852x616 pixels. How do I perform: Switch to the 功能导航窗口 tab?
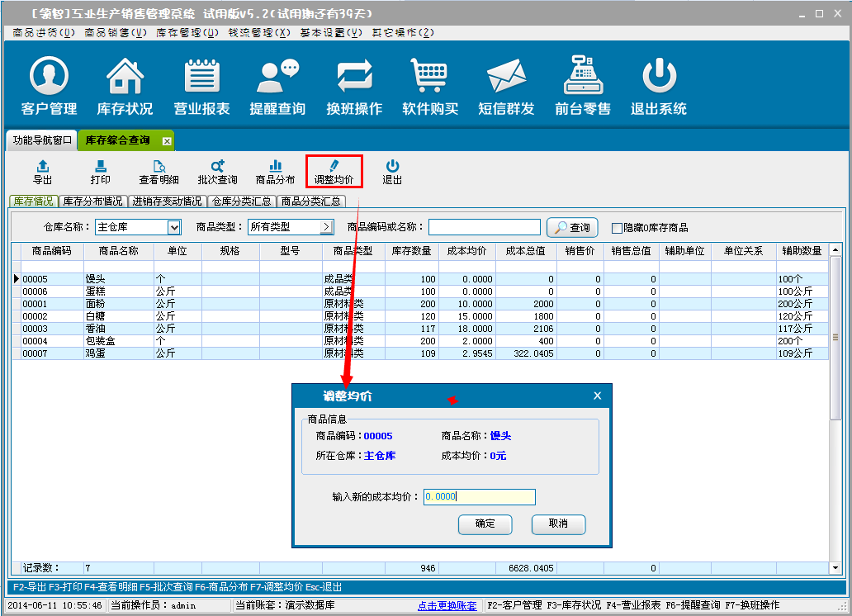pos(43,140)
